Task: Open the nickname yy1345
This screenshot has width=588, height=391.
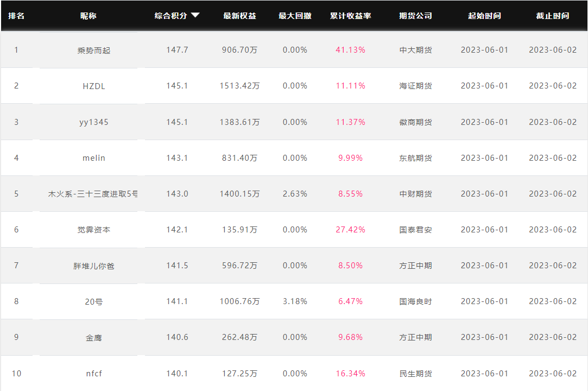Action: pyautogui.click(x=94, y=122)
